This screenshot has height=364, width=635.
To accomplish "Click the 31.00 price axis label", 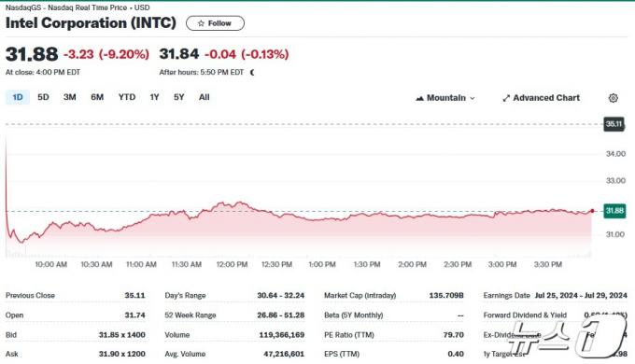I will (615, 234).
